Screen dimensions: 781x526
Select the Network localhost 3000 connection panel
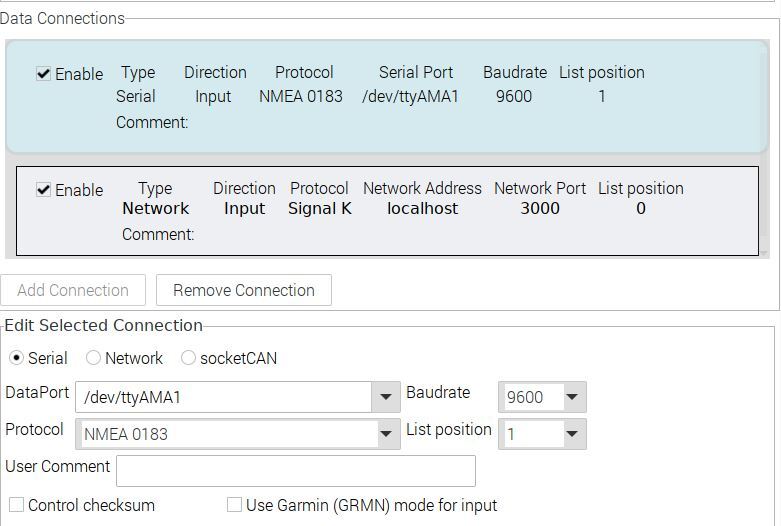[x=387, y=211]
